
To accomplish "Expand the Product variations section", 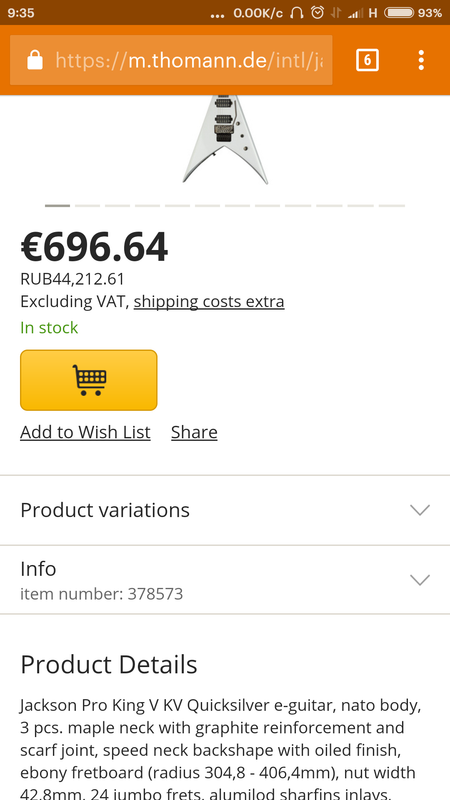I will pyautogui.click(x=225, y=510).
